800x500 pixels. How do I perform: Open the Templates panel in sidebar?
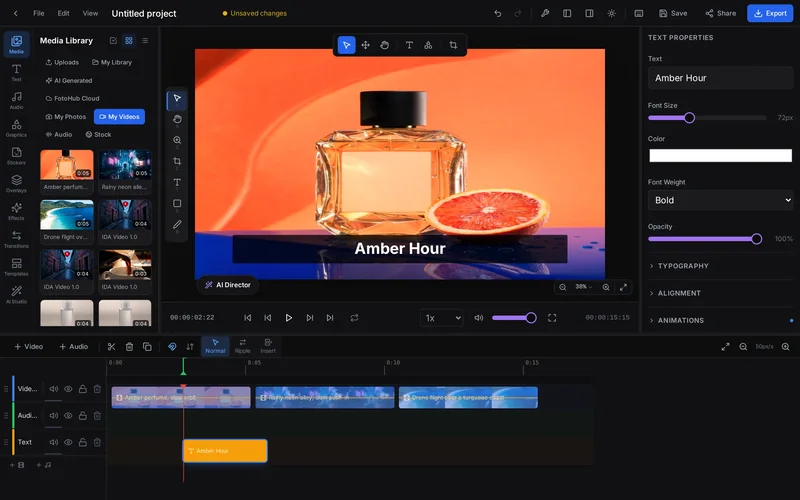tap(16, 267)
